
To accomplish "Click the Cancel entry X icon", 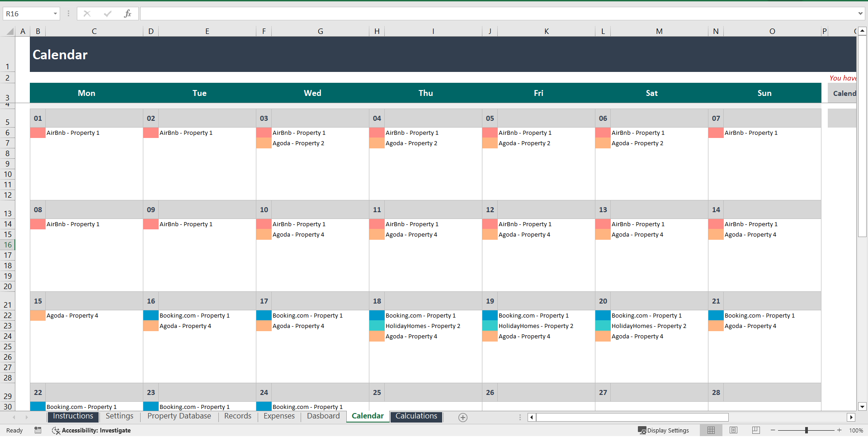I will click(x=87, y=14).
